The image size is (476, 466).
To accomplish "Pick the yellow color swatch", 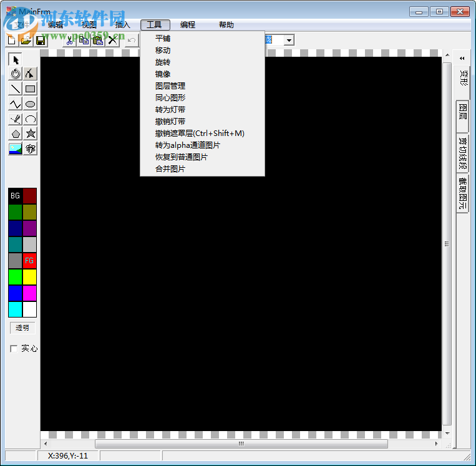I will pos(29,277).
